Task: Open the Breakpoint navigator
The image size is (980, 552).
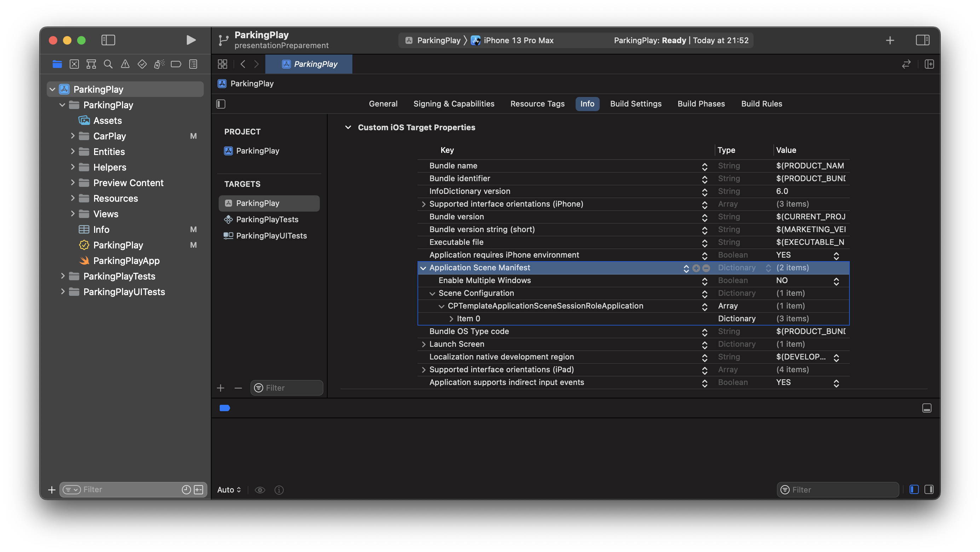Action: (176, 64)
